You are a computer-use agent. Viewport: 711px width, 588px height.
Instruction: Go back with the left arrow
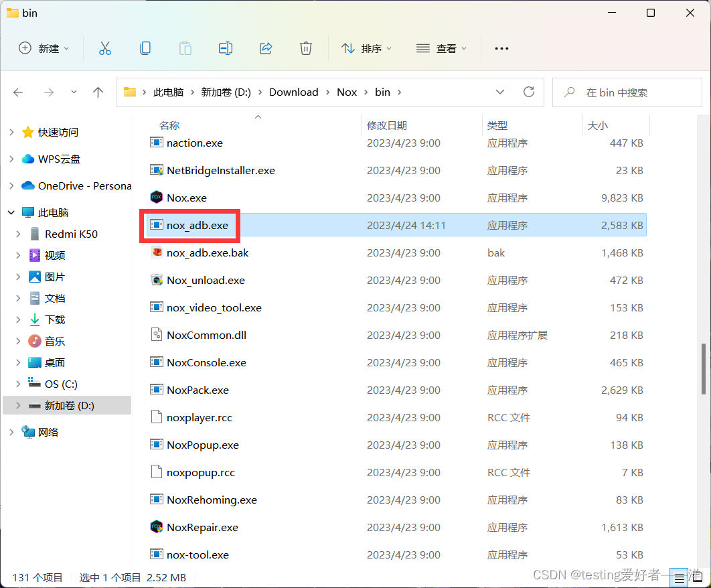point(18,92)
